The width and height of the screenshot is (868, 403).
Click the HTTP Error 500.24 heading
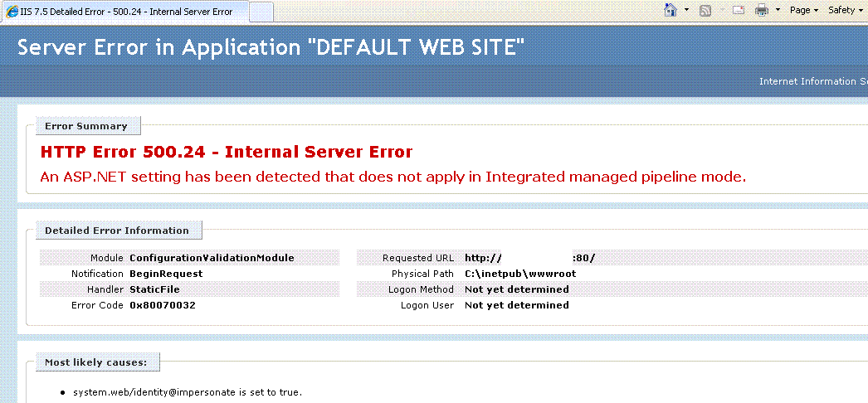pyautogui.click(x=227, y=152)
